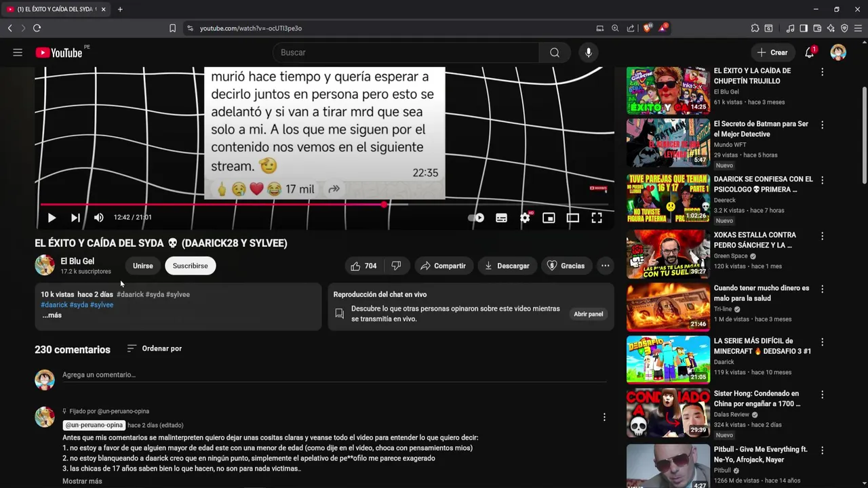This screenshot has width=868, height=488.
Task: Switch to theater mode
Action: [573, 218]
